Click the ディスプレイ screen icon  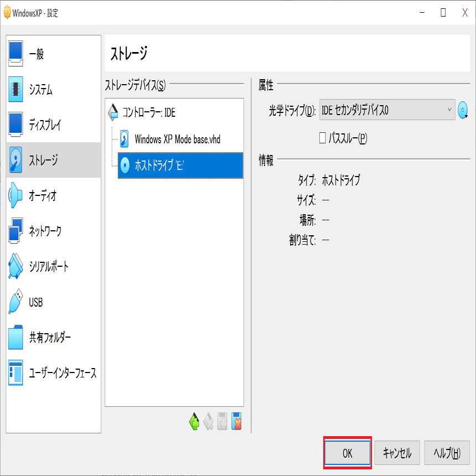[x=15, y=125]
